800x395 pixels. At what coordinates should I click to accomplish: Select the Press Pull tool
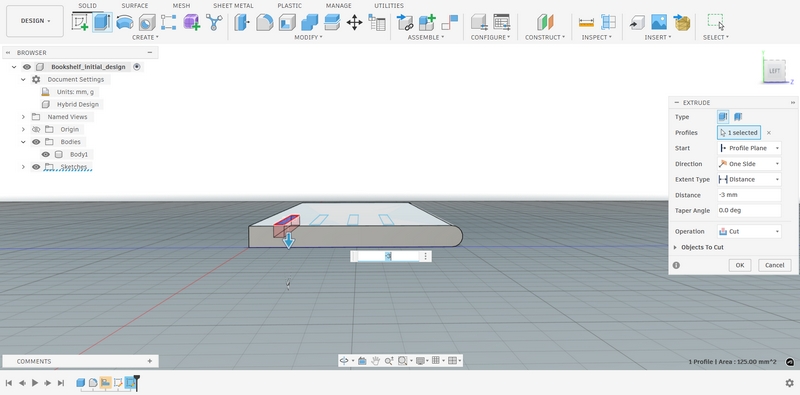(242, 22)
